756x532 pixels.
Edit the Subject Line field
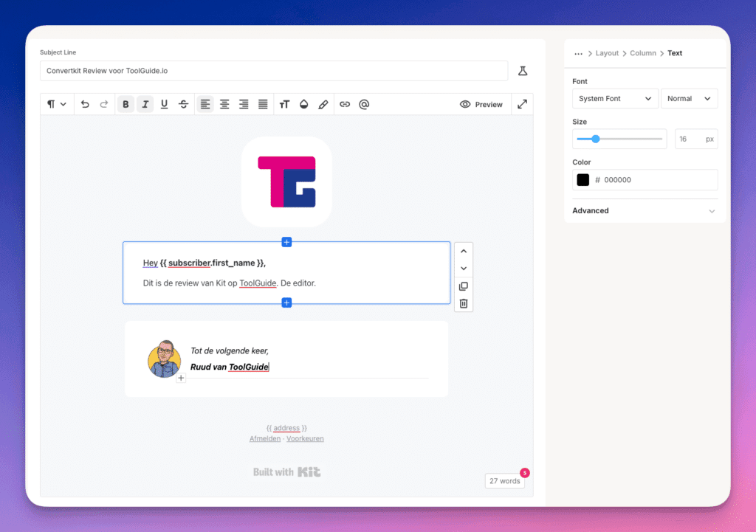(x=274, y=71)
